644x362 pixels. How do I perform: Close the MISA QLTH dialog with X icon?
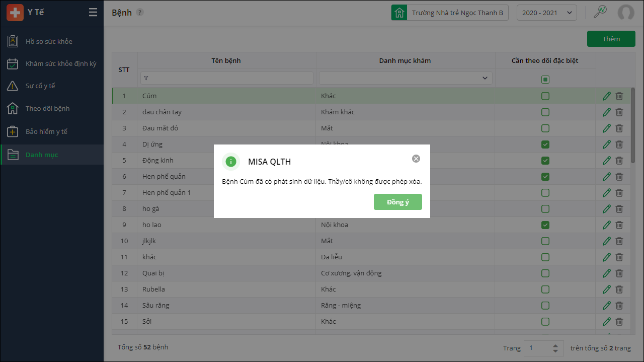pyautogui.click(x=416, y=159)
